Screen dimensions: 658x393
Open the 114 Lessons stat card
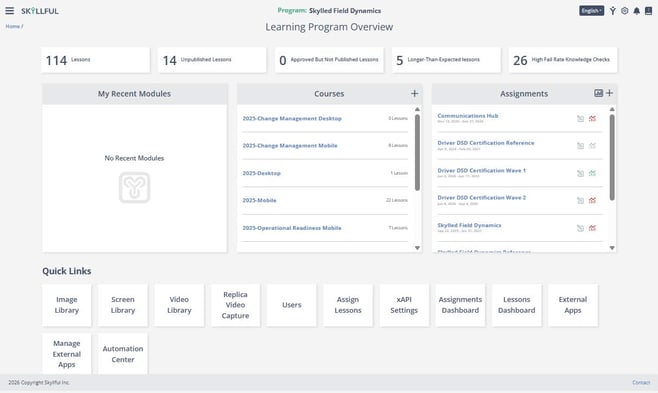pyautogui.click(x=96, y=60)
